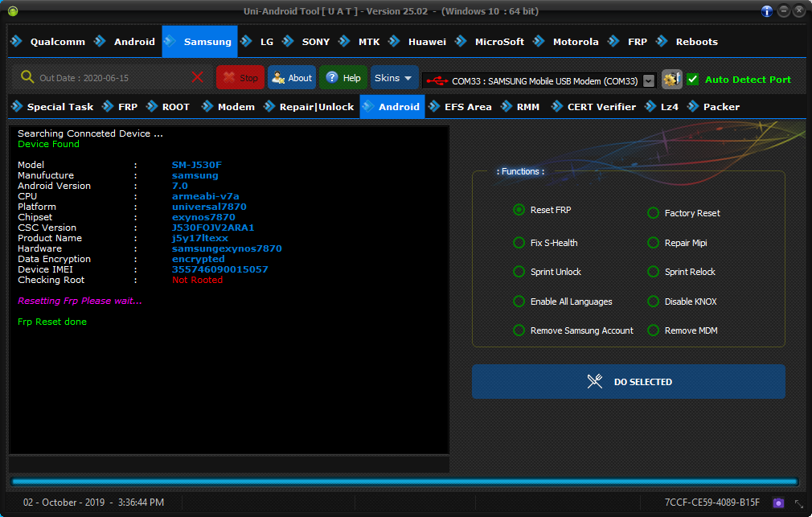
Task: Click the purple icon in status bar
Action: point(778,503)
